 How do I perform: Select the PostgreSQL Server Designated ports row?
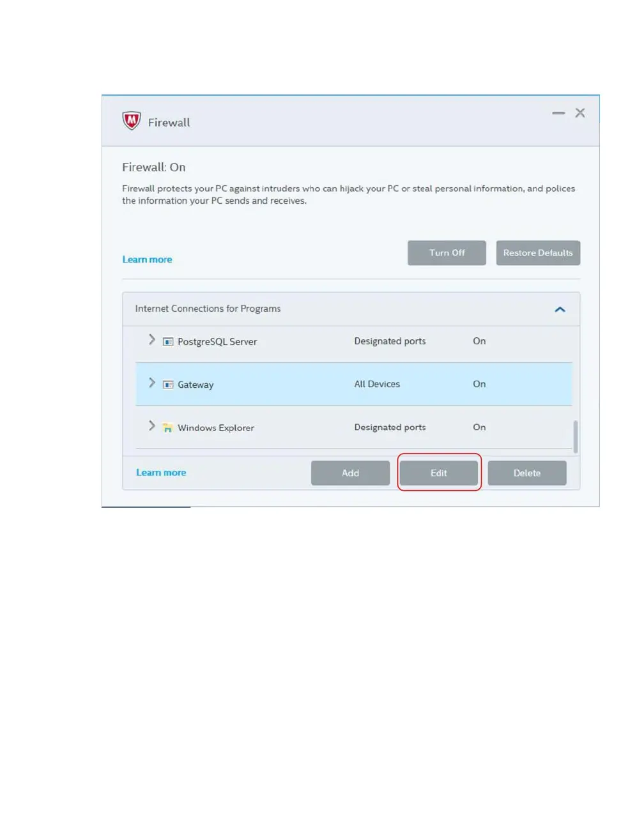(354, 342)
